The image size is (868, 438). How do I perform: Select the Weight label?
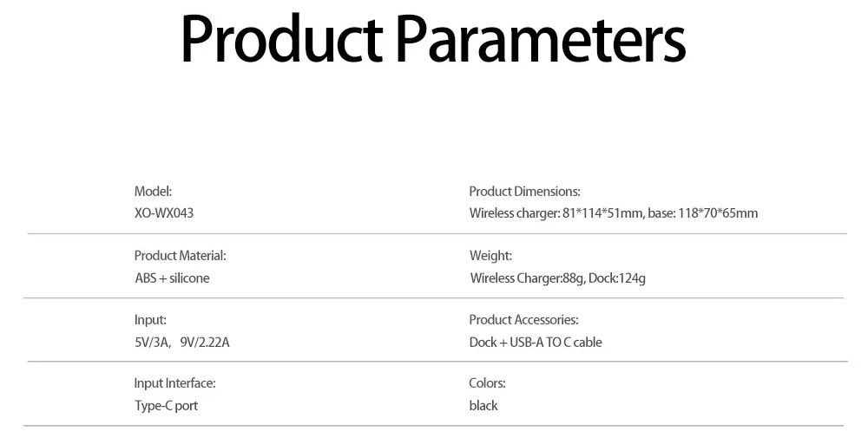(x=491, y=256)
